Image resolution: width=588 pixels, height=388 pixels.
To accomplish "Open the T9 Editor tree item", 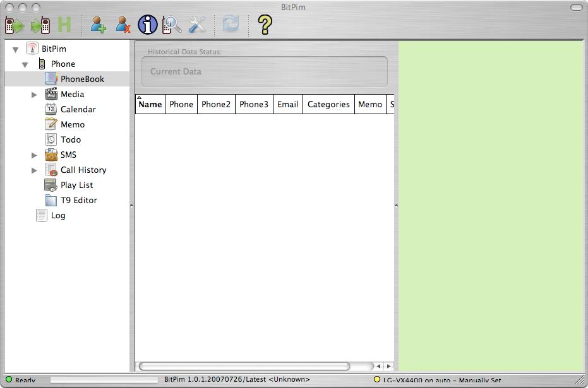I will click(x=79, y=201).
